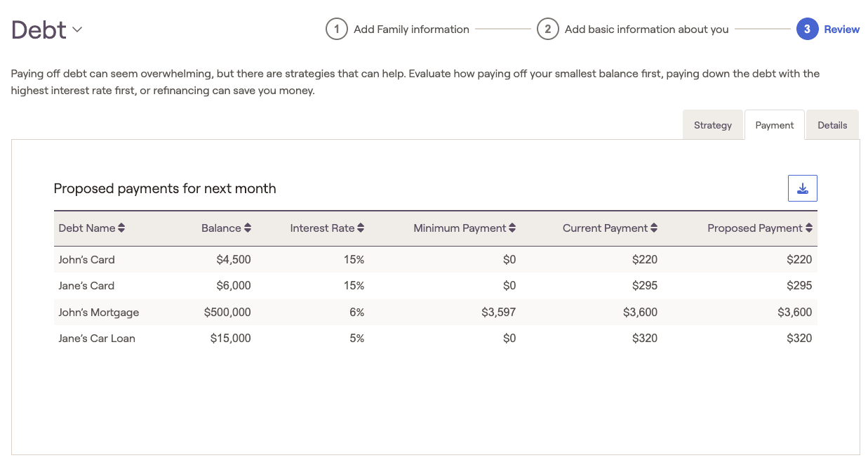Image resolution: width=868 pixels, height=465 pixels.
Task: Sort by Interest Rate column arrows
Action: pyautogui.click(x=361, y=228)
